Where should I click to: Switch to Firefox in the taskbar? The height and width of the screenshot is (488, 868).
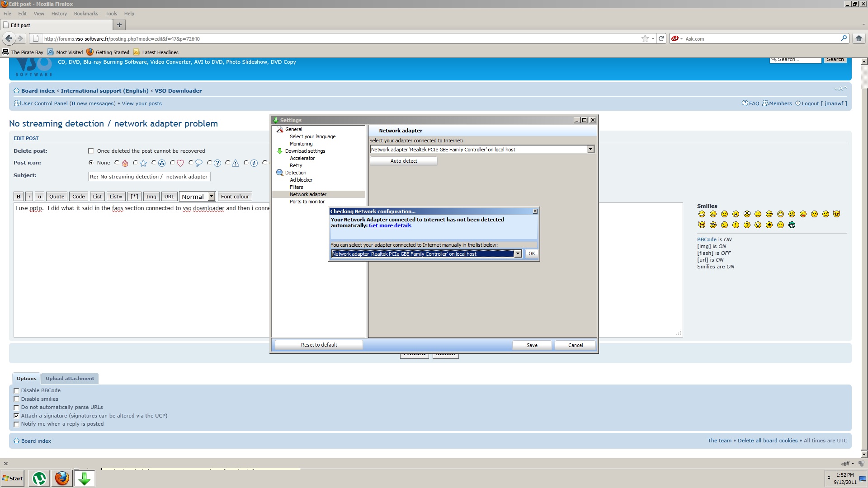62,478
